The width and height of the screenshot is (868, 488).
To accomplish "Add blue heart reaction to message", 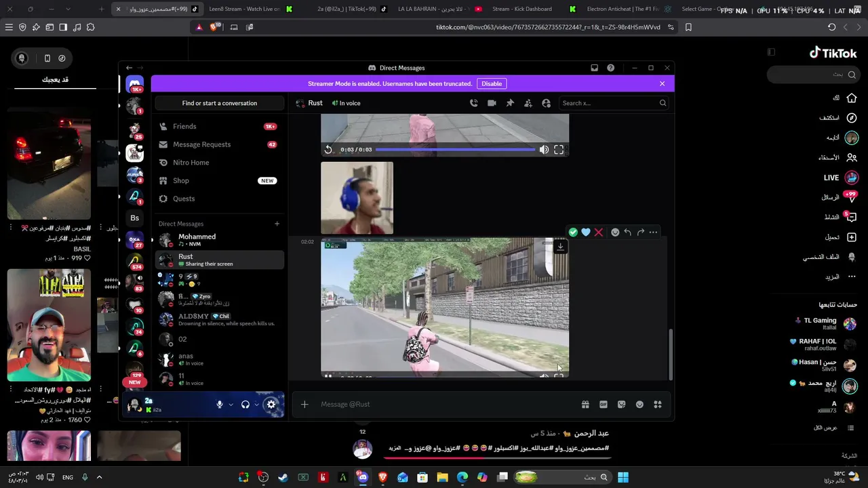I will (x=586, y=232).
